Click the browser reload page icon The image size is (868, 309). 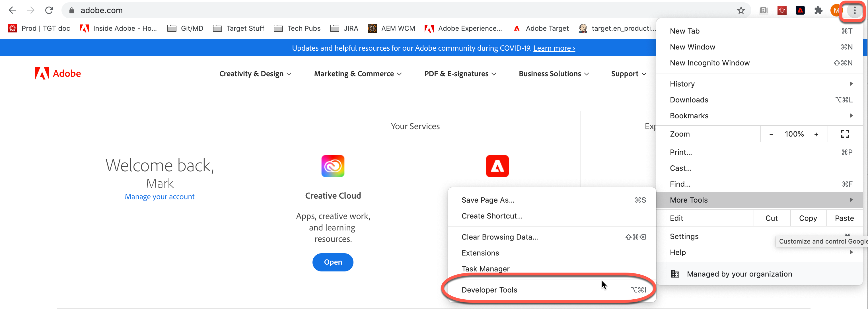coord(49,10)
